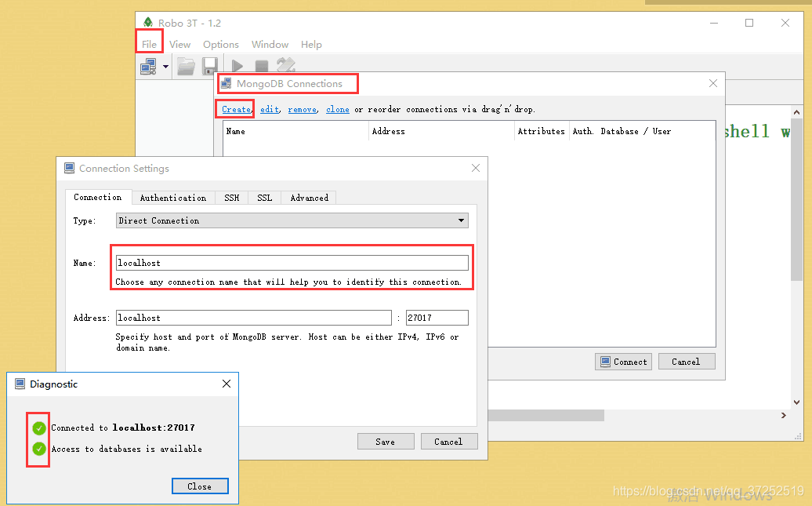Open the Window menu
This screenshot has width=812, height=506.
coord(270,44)
